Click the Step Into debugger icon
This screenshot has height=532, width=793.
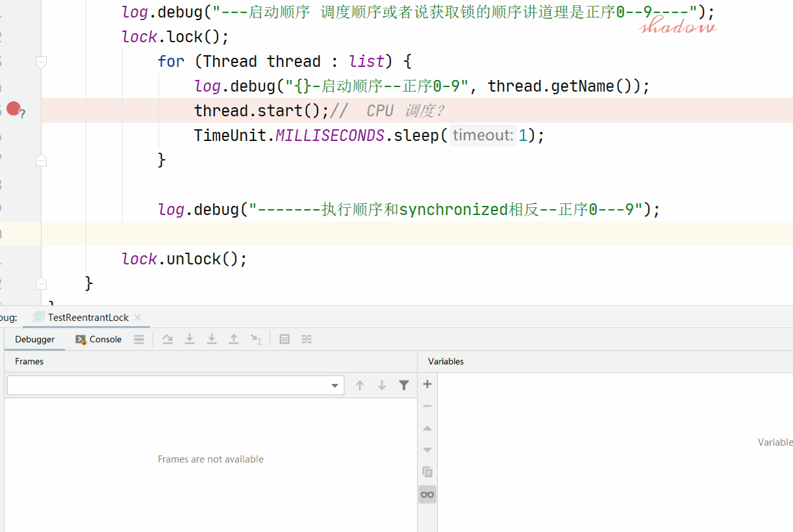coord(190,339)
